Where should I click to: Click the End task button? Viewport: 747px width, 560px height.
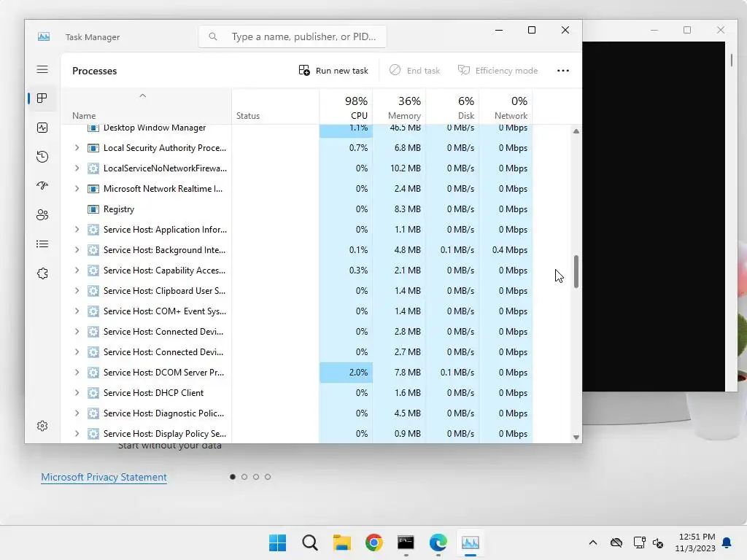point(414,71)
